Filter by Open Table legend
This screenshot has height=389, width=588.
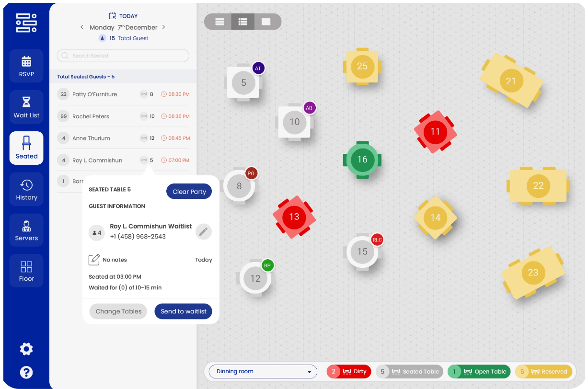pyautogui.click(x=479, y=372)
